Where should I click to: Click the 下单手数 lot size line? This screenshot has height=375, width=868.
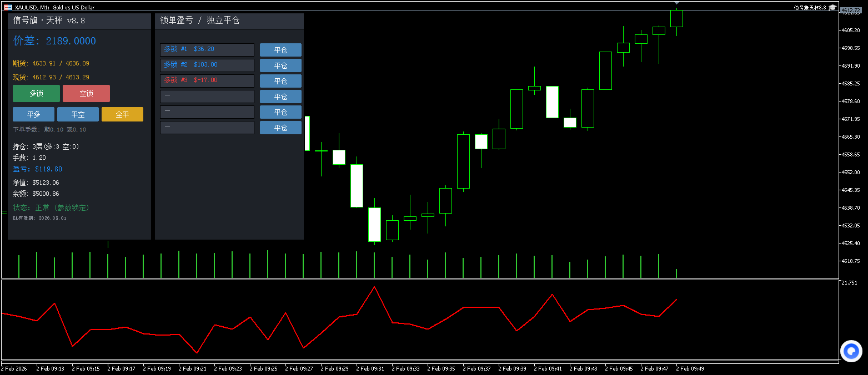(49, 129)
